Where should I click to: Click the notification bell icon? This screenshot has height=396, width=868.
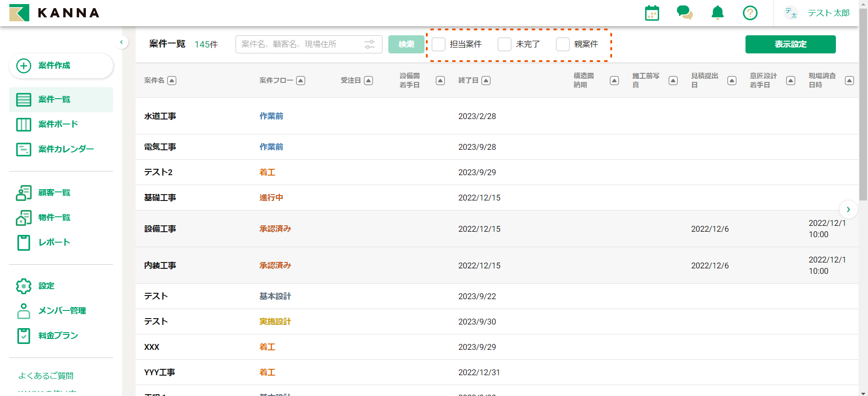point(717,13)
